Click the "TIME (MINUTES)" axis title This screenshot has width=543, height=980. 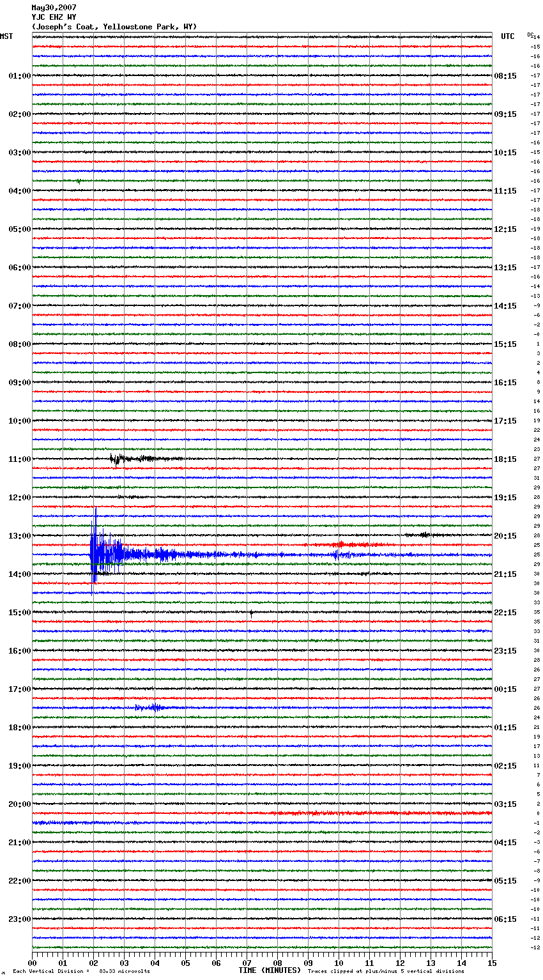point(270,970)
